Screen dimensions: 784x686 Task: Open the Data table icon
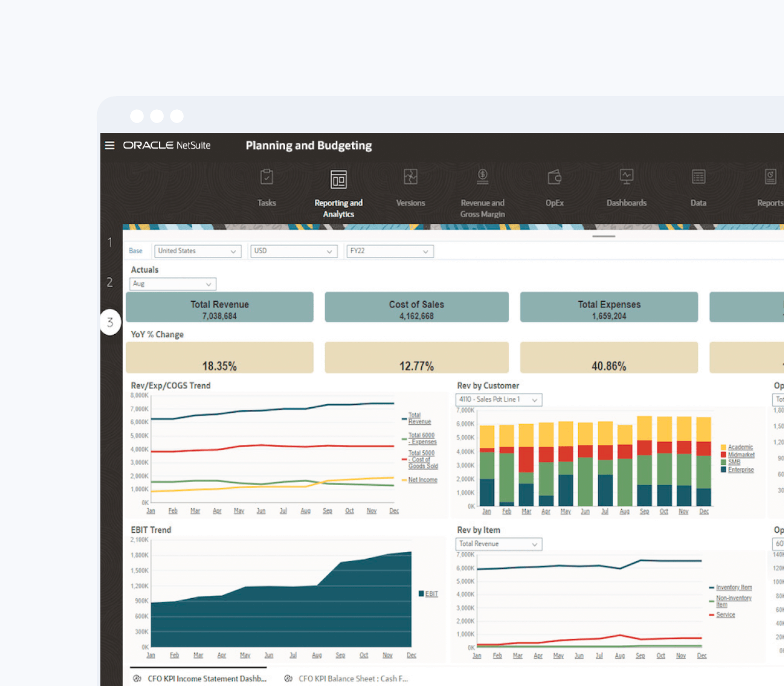(x=699, y=177)
